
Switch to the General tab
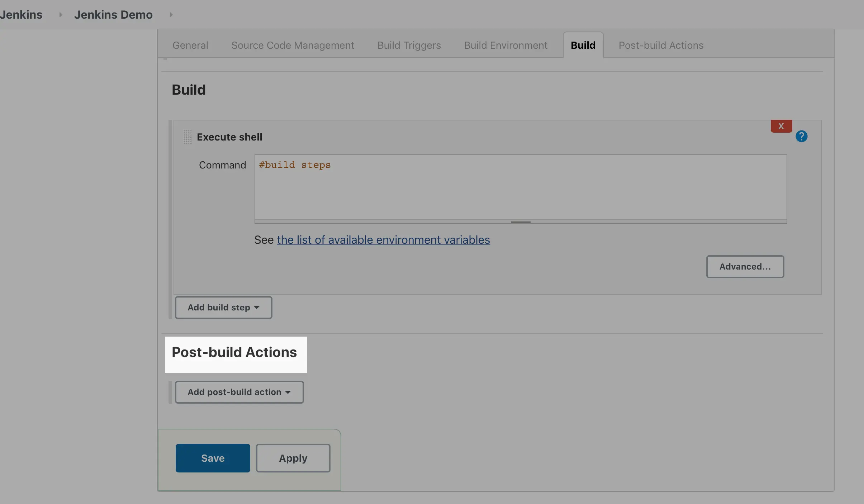190,46
